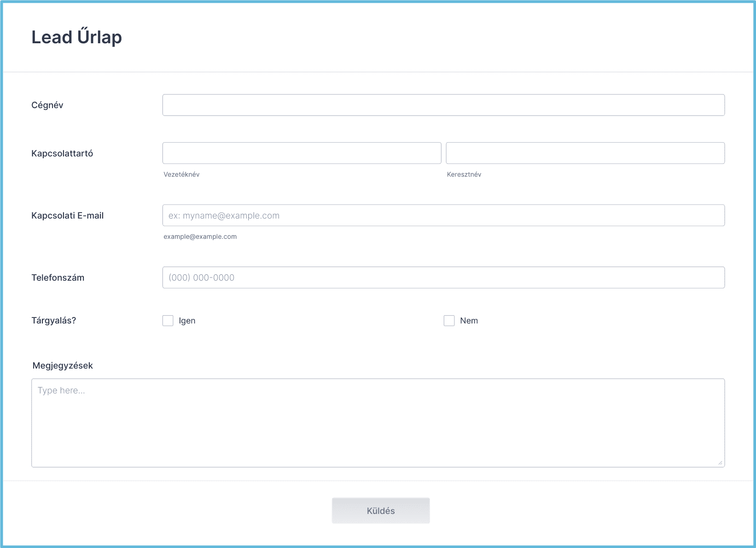Click the Nem option label text
The height and width of the screenshot is (548, 756).
[x=469, y=321]
